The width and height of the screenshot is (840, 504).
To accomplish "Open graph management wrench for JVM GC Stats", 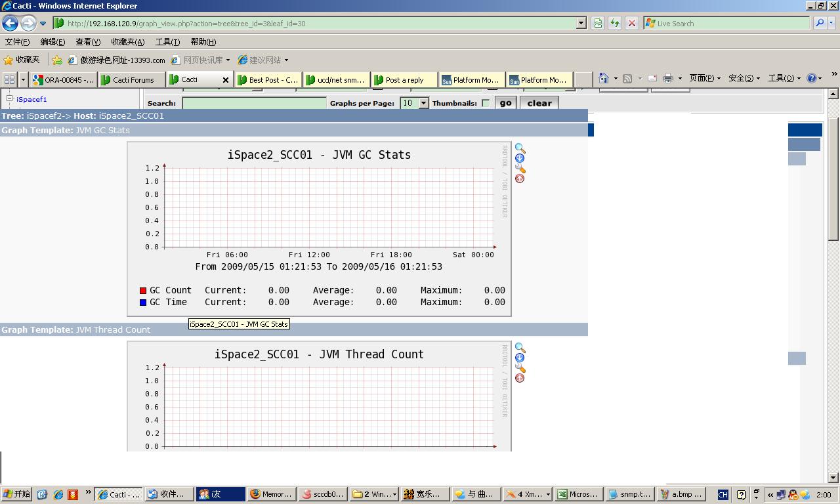I will coord(520,169).
